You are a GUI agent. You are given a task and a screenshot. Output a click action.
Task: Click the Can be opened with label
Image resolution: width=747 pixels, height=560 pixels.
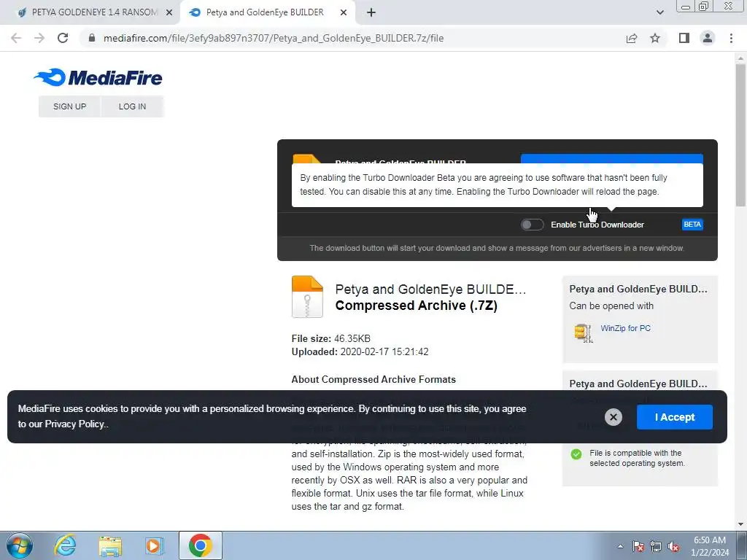point(611,306)
